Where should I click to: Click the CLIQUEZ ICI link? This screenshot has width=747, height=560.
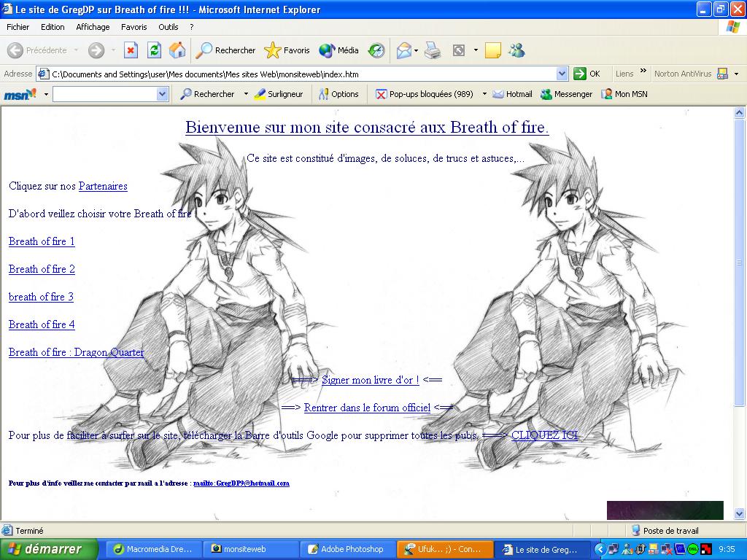544,435
